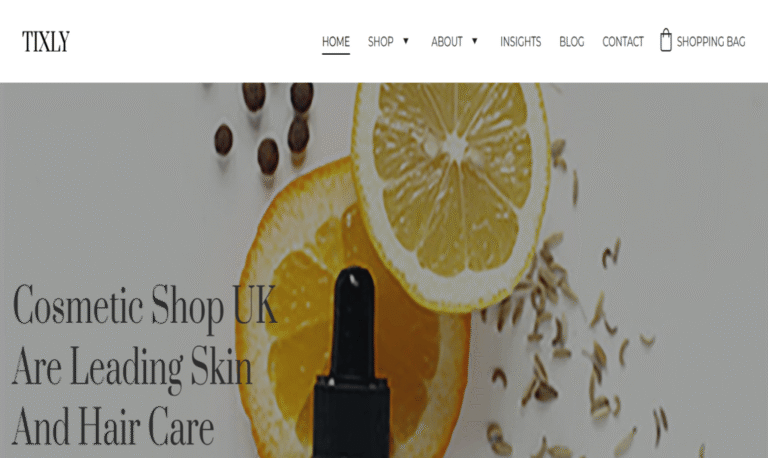Go to the INSIGHTS page
The height and width of the screenshot is (458, 768).
pos(520,42)
